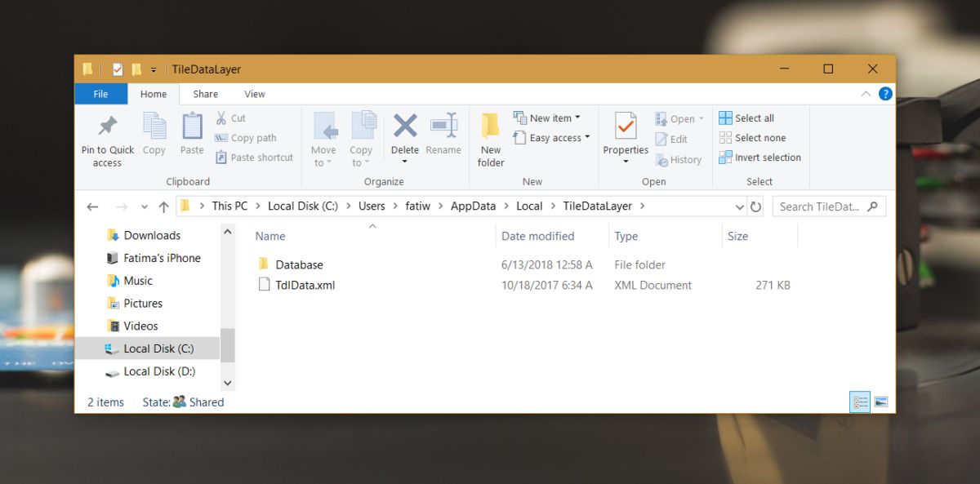Open file History
Image resolution: width=980 pixels, height=484 pixels.
(679, 160)
